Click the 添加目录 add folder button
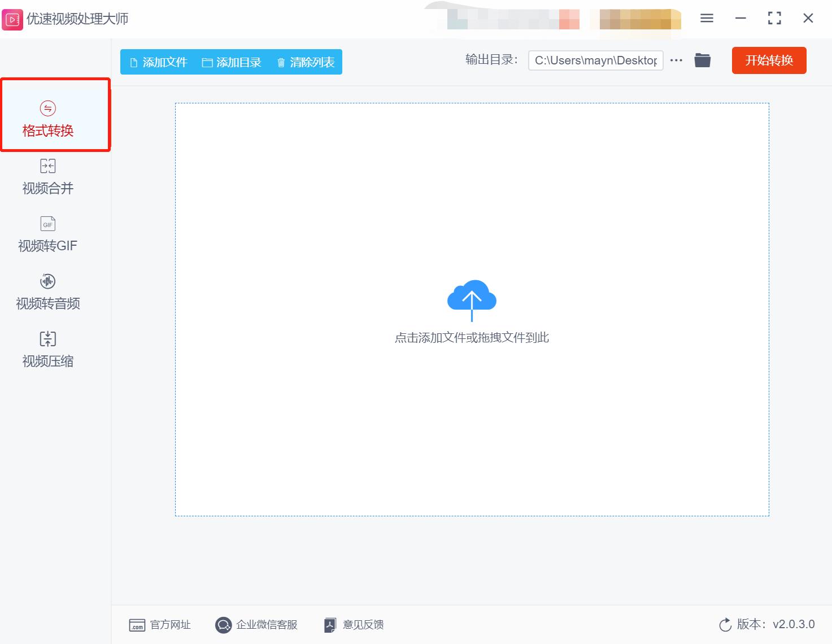Screen dimensions: 832x644 tap(232, 62)
